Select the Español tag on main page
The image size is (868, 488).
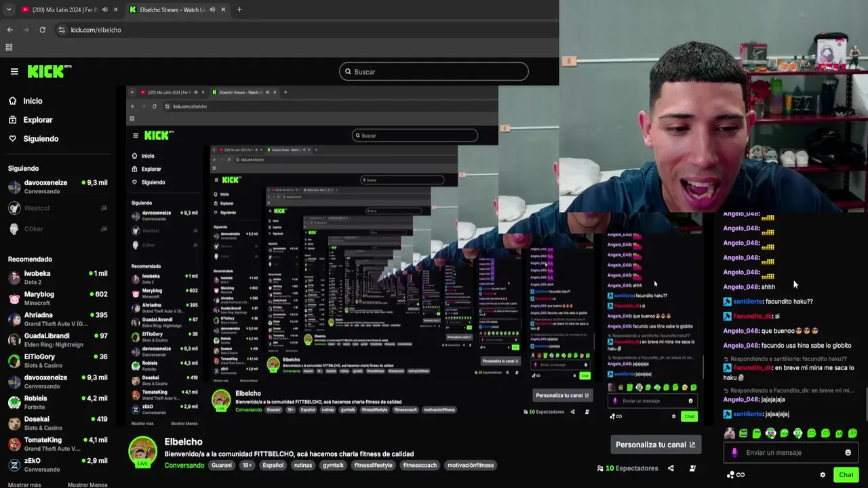pos(273,466)
